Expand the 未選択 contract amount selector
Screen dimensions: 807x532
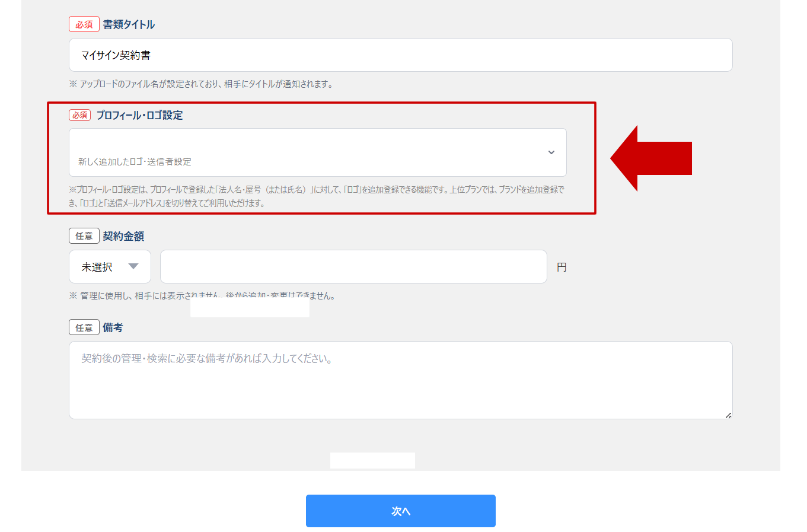(110, 266)
